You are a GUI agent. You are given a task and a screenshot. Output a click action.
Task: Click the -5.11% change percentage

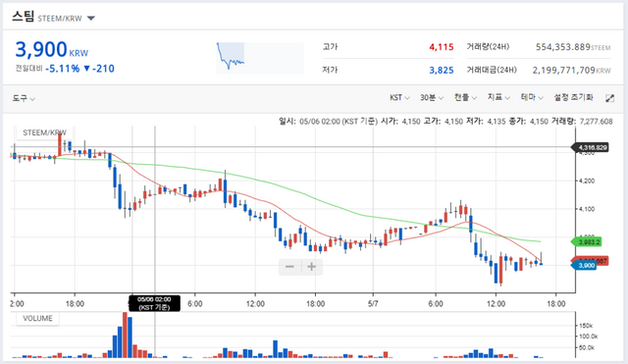(x=63, y=69)
